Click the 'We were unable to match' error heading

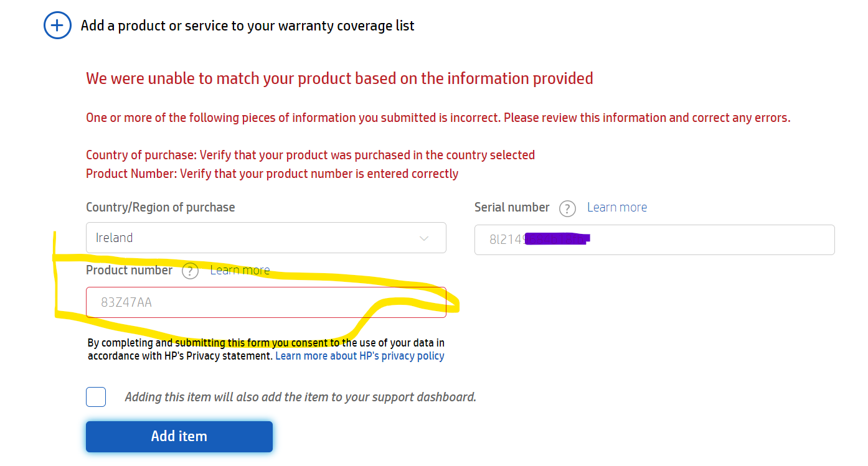[x=339, y=78]
